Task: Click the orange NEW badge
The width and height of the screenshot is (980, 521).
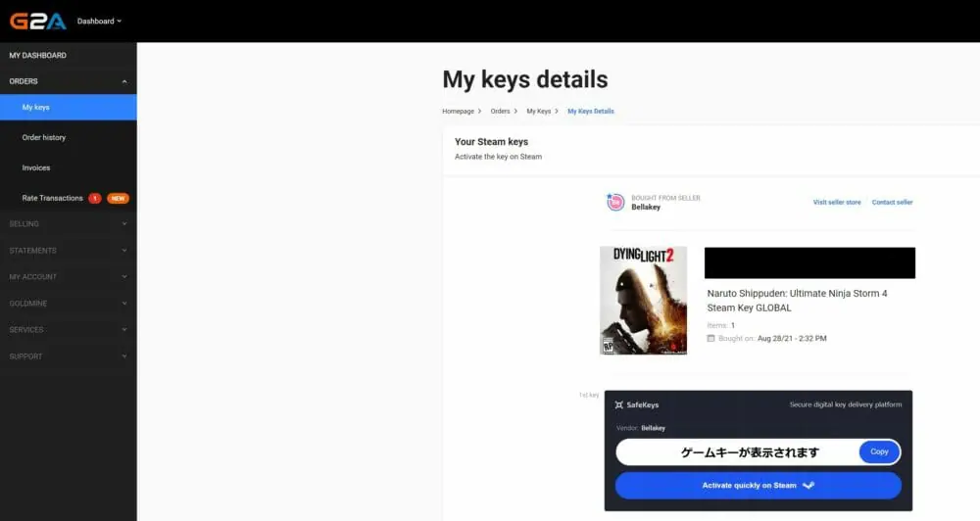Action: click(x=118, y=198)
